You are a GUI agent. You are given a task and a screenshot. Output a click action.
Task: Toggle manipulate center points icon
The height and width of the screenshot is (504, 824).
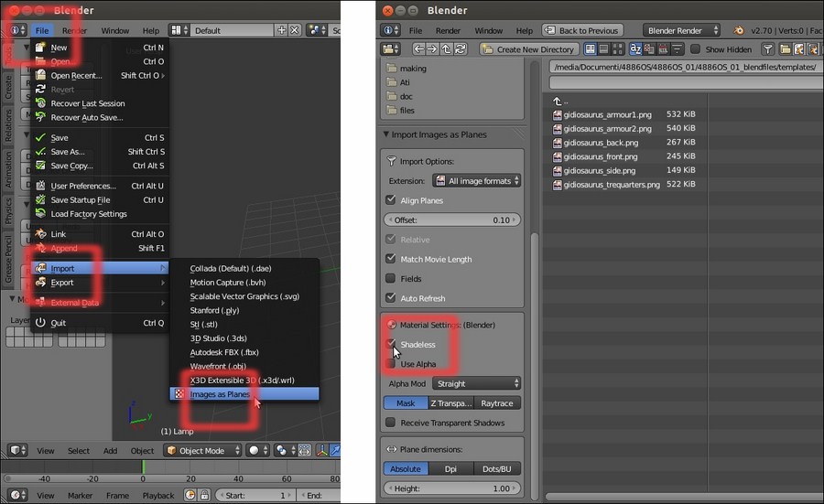click(305, 450)
